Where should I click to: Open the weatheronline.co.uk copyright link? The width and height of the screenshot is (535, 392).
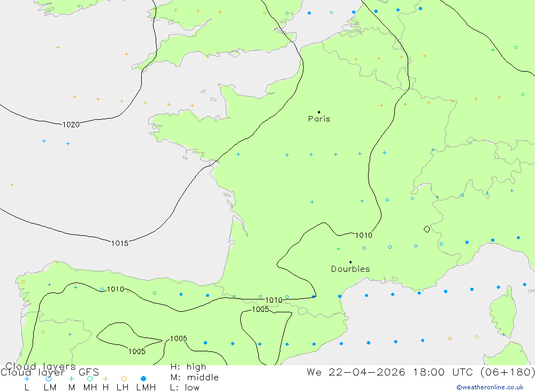coord(490,387)
